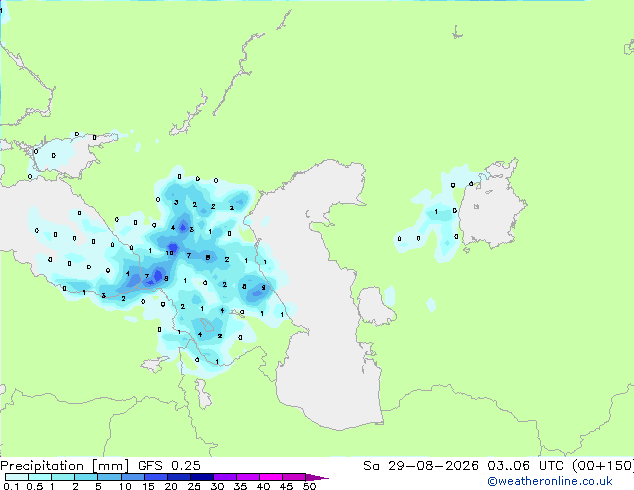Click the dark blue precipitation maximum near value 10

(x=173, y=247)
